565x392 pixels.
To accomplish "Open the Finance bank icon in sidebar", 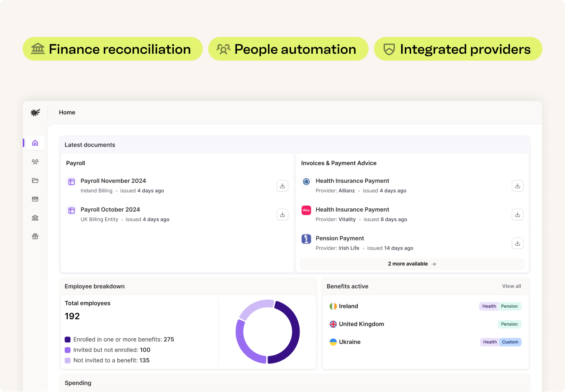I will (x=35, y=218).
